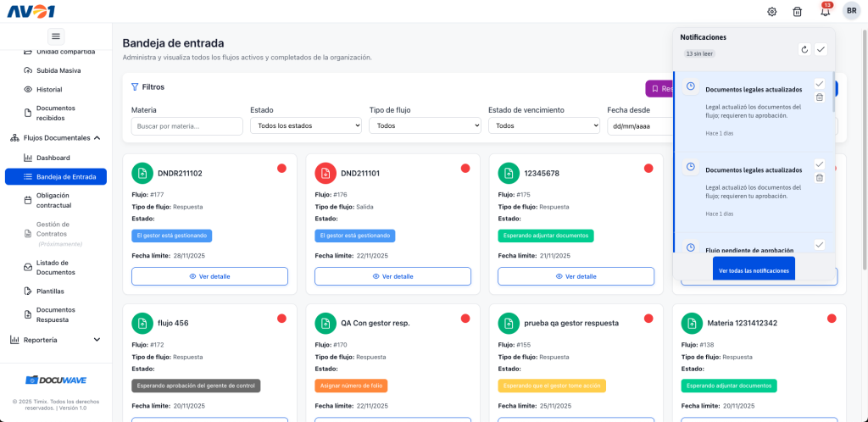The width and height of the screenshot is (868, 422).
Task: Click the green document icon on DNDR211102
Action: click(142, 173)
